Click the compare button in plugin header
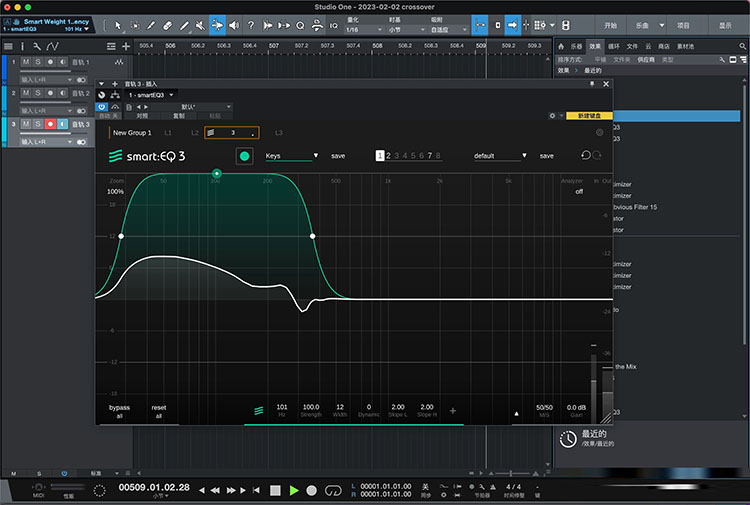Screen dimensions: 750x505 click(142, 116)
